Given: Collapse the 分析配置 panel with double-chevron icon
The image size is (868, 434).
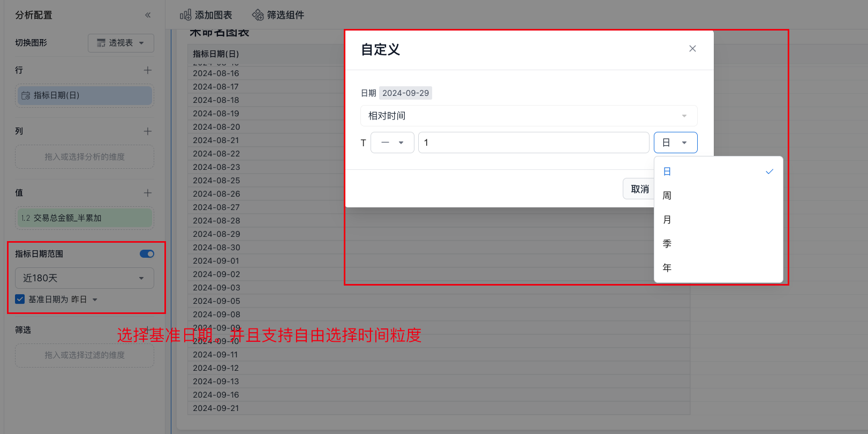Looking at the screenshot, I should [148, 15].
